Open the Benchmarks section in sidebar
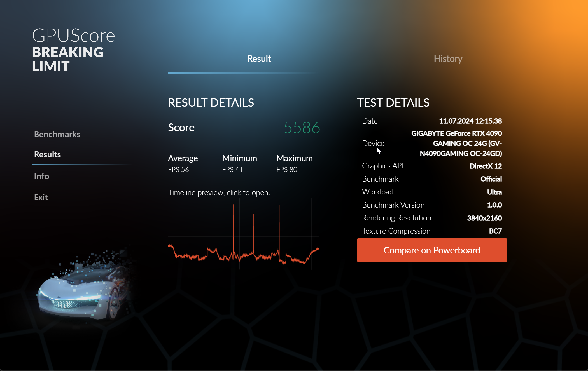Image resolution: width=588 pixels, height=371 pixels. (57, 134)
